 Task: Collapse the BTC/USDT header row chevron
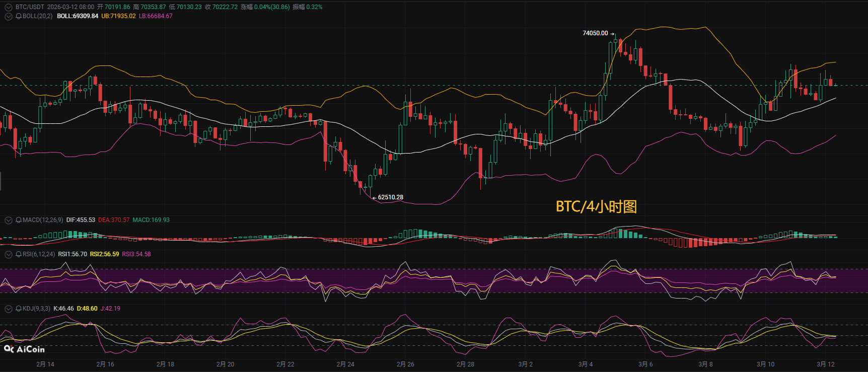pyautogui.click(x=9, y=7)
